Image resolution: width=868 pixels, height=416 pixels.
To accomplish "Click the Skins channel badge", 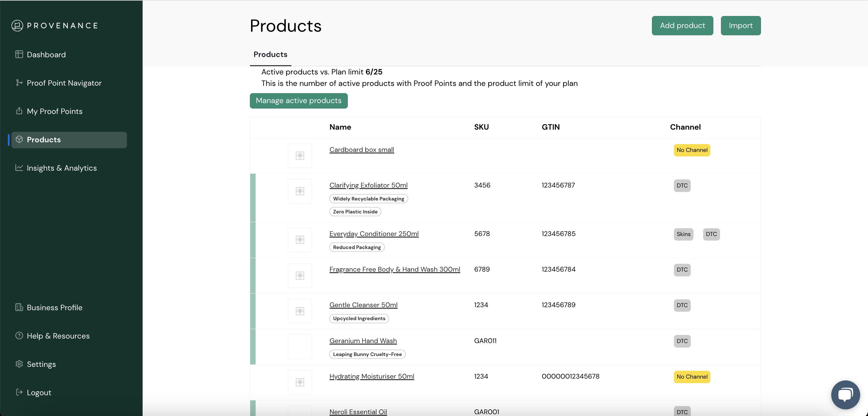I will (683, 234).
